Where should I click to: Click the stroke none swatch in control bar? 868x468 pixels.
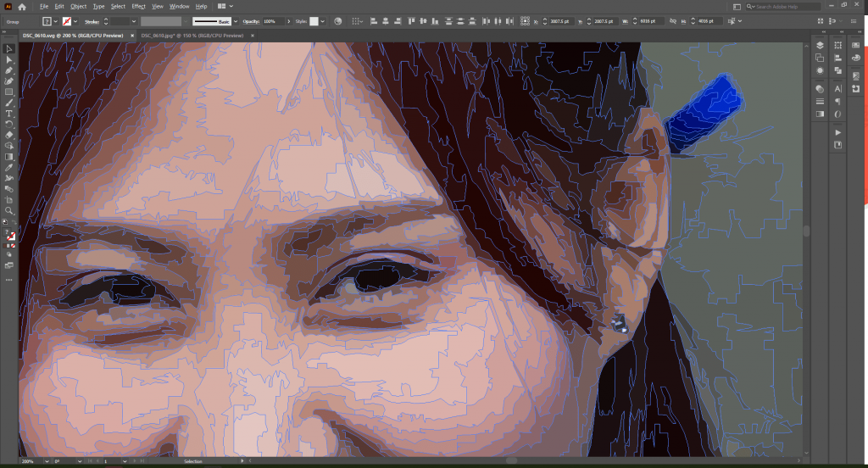(67, 21)
